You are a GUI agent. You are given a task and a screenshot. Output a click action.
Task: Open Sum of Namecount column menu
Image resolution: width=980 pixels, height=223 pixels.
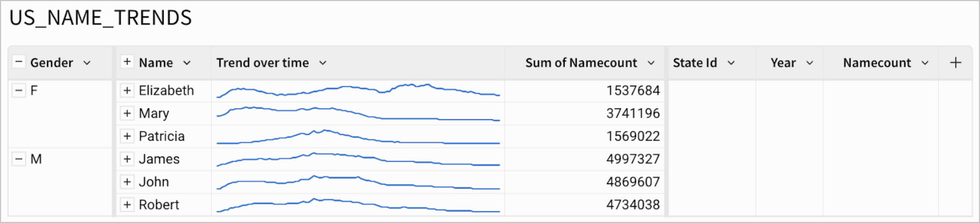(651, 63)
